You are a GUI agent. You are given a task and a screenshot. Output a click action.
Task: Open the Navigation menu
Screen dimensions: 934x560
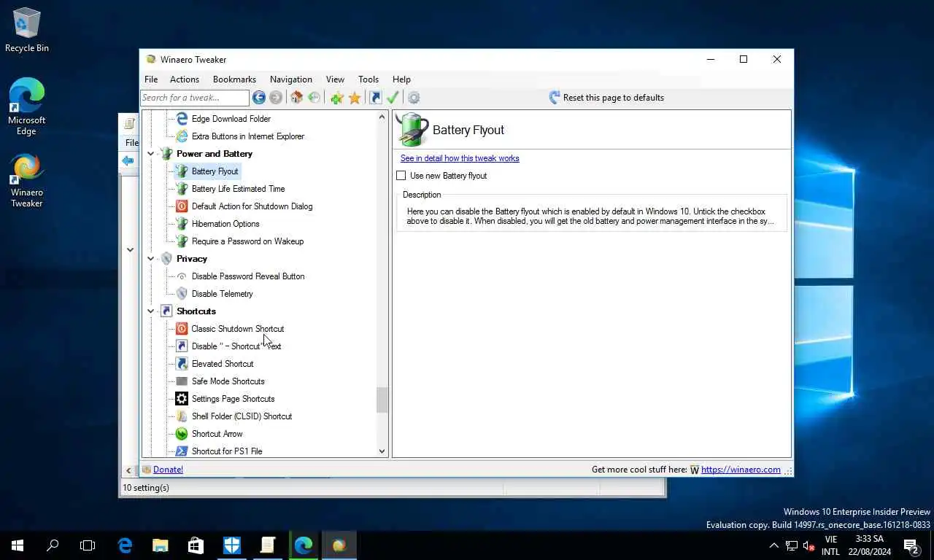291,79
